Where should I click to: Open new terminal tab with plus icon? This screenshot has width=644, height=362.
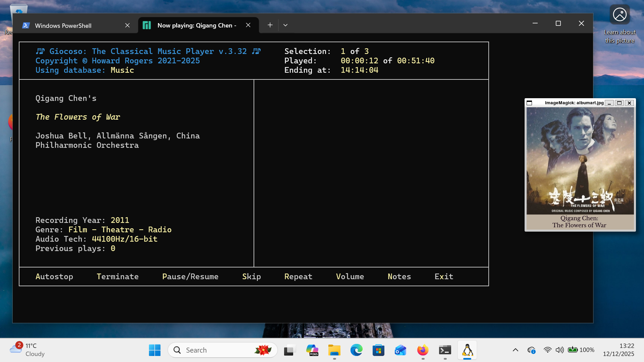click(270, 25)
